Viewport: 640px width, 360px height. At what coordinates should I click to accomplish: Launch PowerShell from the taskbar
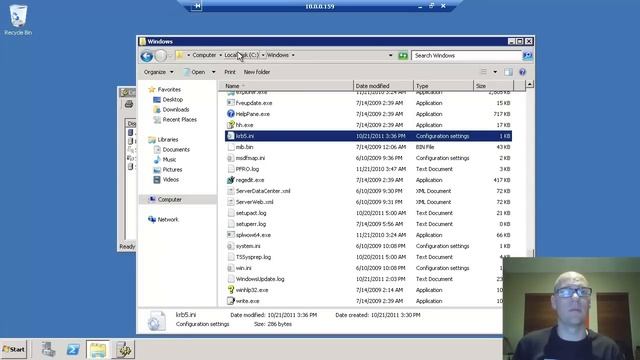point(73,349)
